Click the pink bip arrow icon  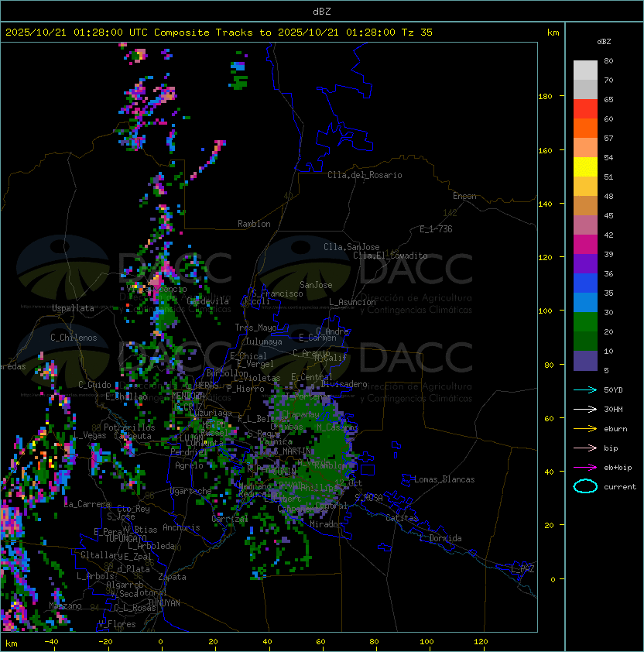tap(585, 448)
